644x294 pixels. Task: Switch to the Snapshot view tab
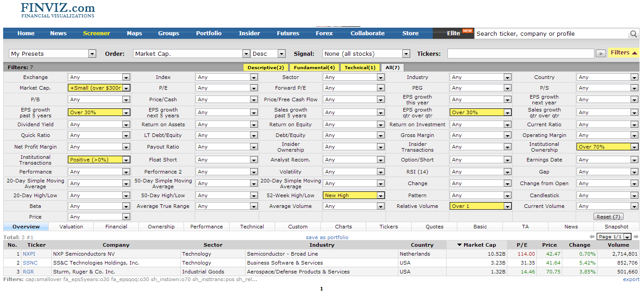pyautogui.click(x=617, y=227)
